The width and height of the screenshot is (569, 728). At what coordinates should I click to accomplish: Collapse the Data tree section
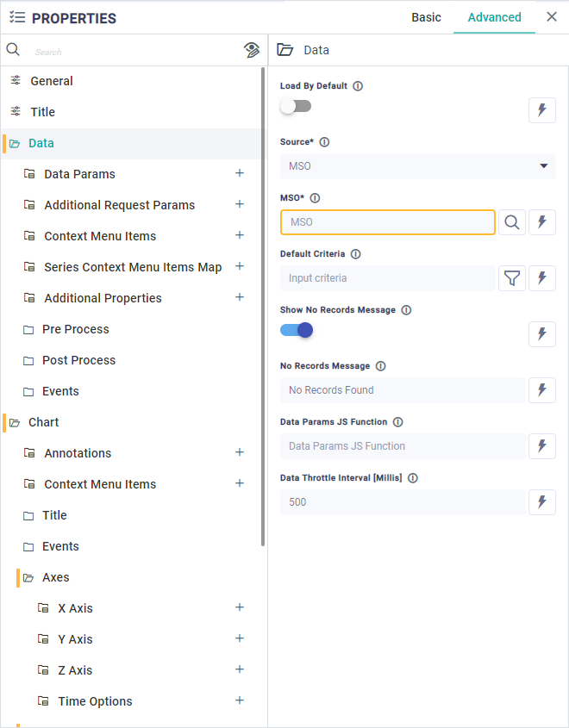click(x=15, y=144)
